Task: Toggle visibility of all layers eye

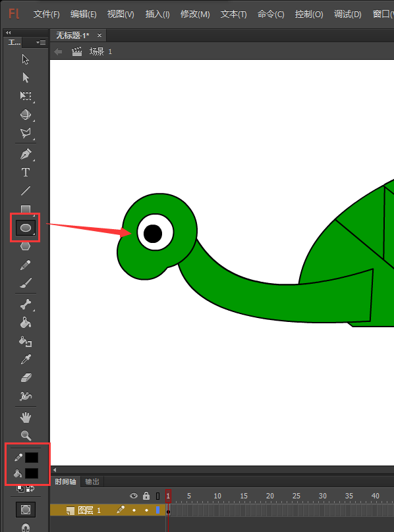Action: 134,496
